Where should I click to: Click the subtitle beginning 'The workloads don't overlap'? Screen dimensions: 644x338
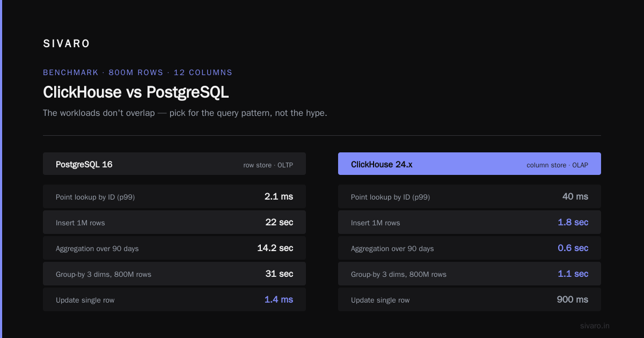185,113
